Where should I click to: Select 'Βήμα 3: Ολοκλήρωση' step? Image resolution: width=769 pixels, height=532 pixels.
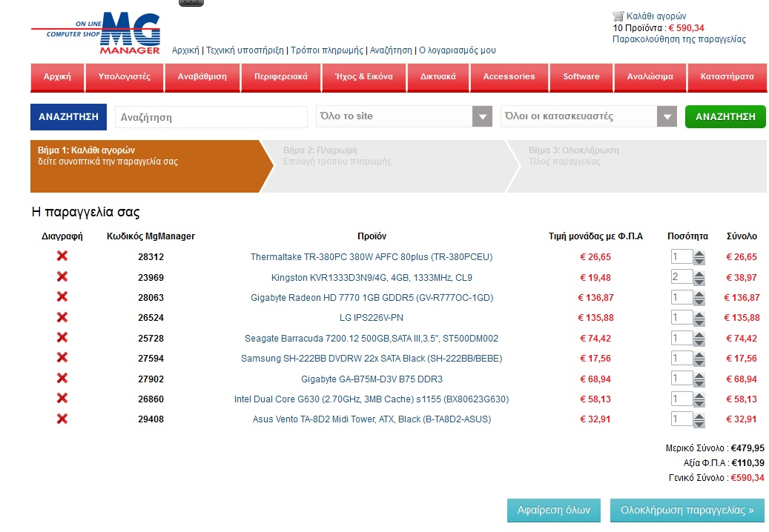click(x=636, y=166)
